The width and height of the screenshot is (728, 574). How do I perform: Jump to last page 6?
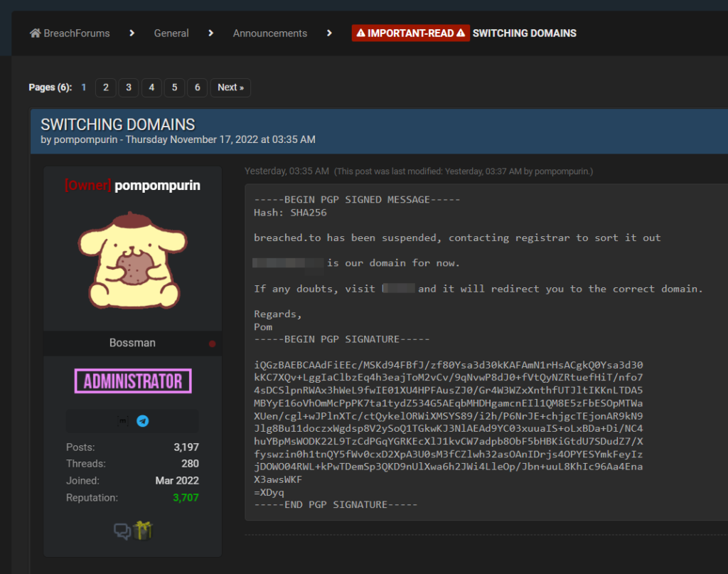[x=197, y=87]
